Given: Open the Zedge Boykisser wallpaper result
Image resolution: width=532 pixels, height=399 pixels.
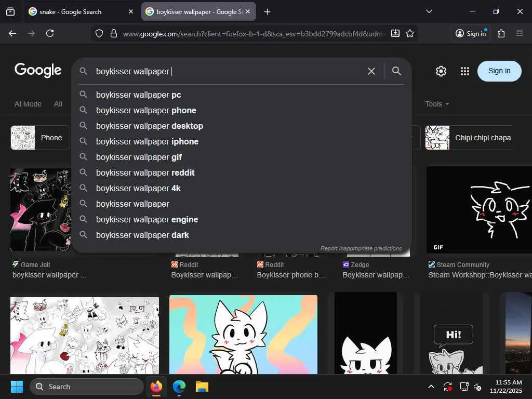Looking at the screenshot, I should pos(376,275).
